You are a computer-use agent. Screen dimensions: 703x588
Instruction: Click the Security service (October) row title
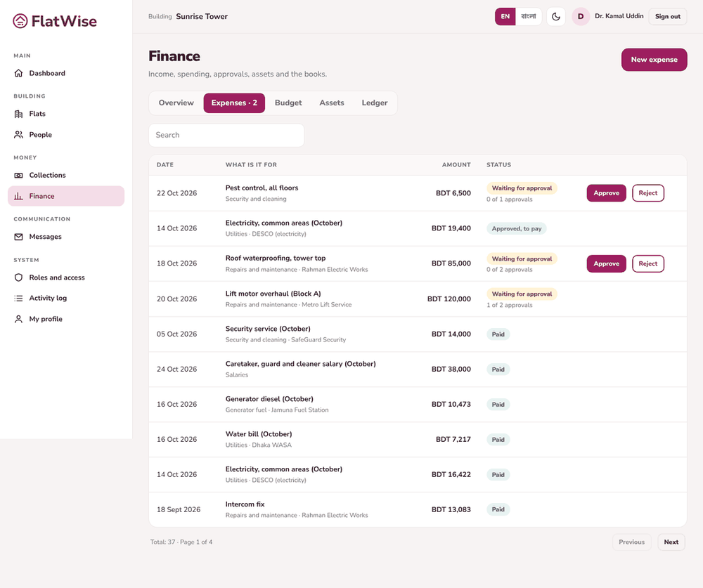click(x=268, y=329)
